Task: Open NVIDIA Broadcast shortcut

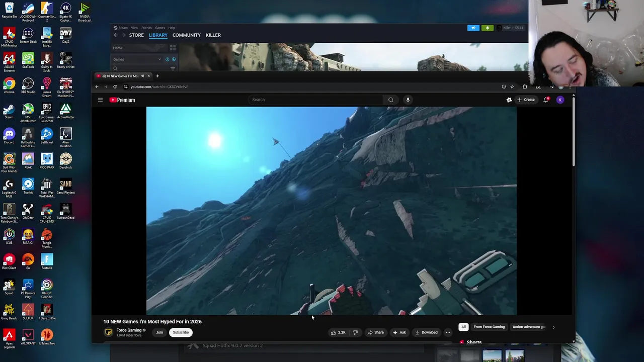Action: [x=85, y=12]
